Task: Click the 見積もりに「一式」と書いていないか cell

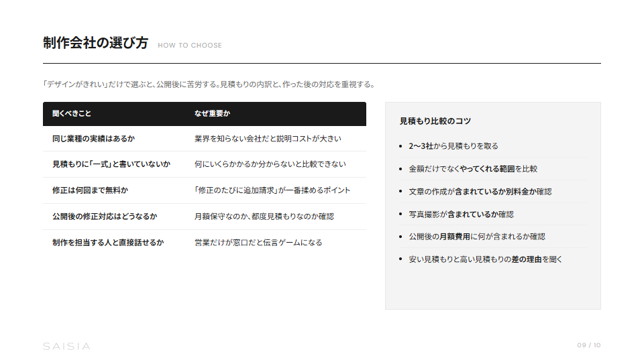Action: pyautogui.click(x=111, y=164)
